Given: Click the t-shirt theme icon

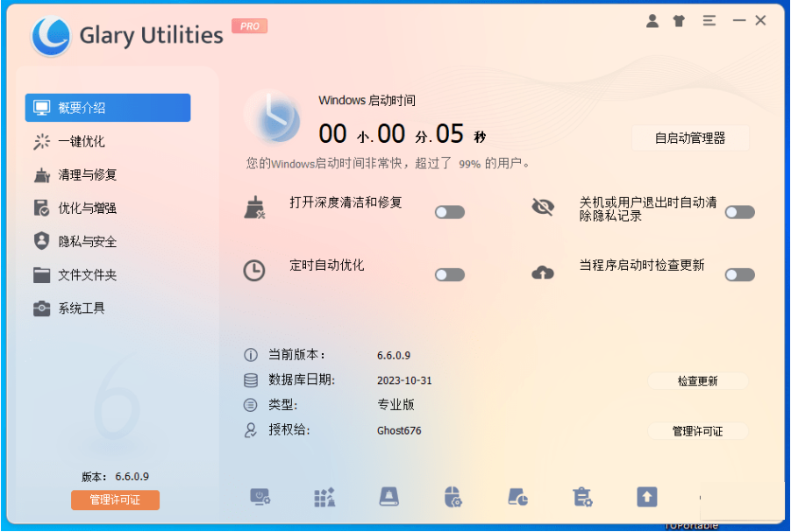Looking at the screenshot, I should click(679, 20).
